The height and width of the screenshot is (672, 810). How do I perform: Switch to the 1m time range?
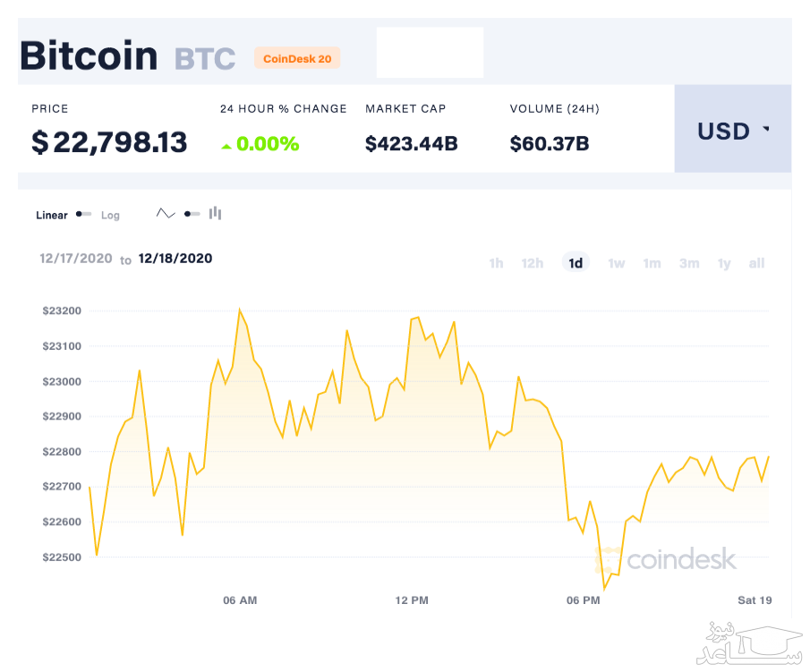[x=652, y=263]
